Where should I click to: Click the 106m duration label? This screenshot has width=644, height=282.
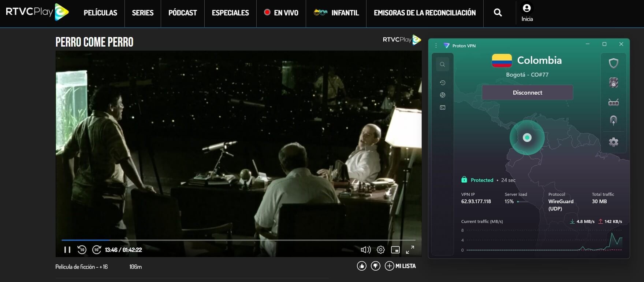coord(135,267)
